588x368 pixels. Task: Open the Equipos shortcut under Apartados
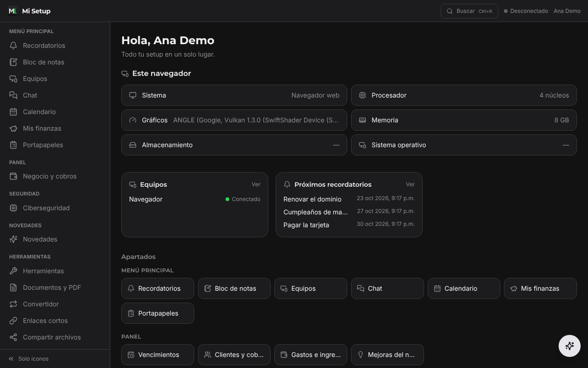pyautogui.click(x=311, y=288)
